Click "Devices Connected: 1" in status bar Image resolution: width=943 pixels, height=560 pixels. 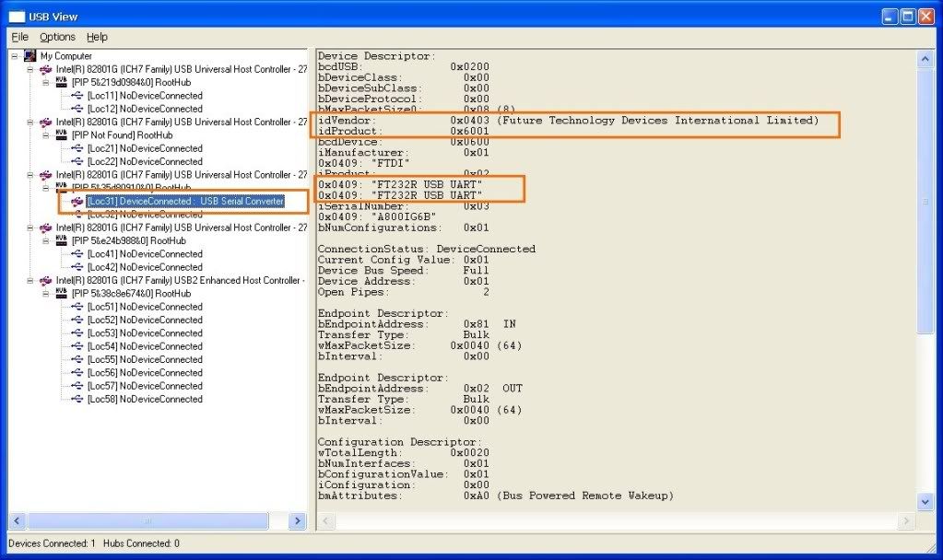52,543
